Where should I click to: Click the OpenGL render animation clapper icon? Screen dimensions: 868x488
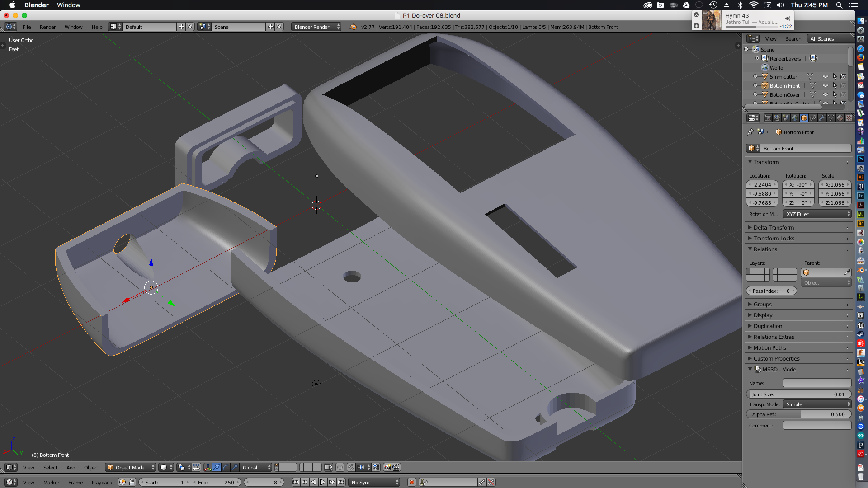396,467
